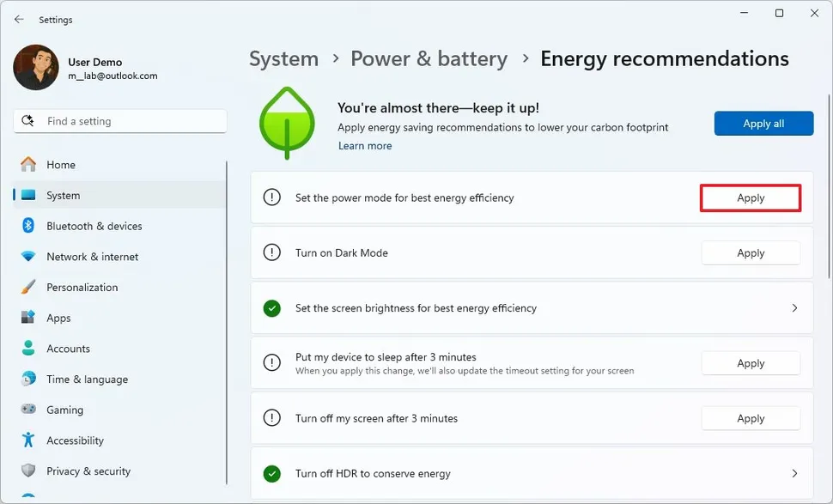Open the Learn more link
The image size is (833, 504).
click(365, 145)
